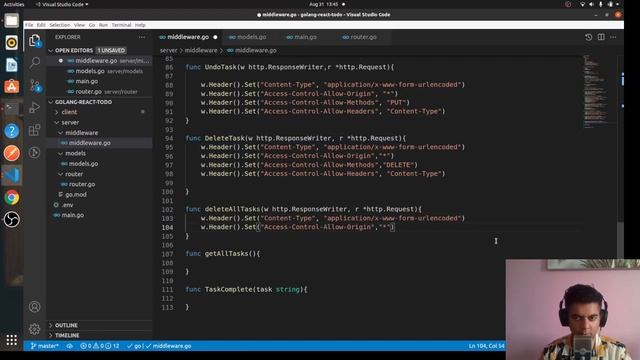Place cursor on TaskComplete function line

pyautogui.click(x=246, y=289)
